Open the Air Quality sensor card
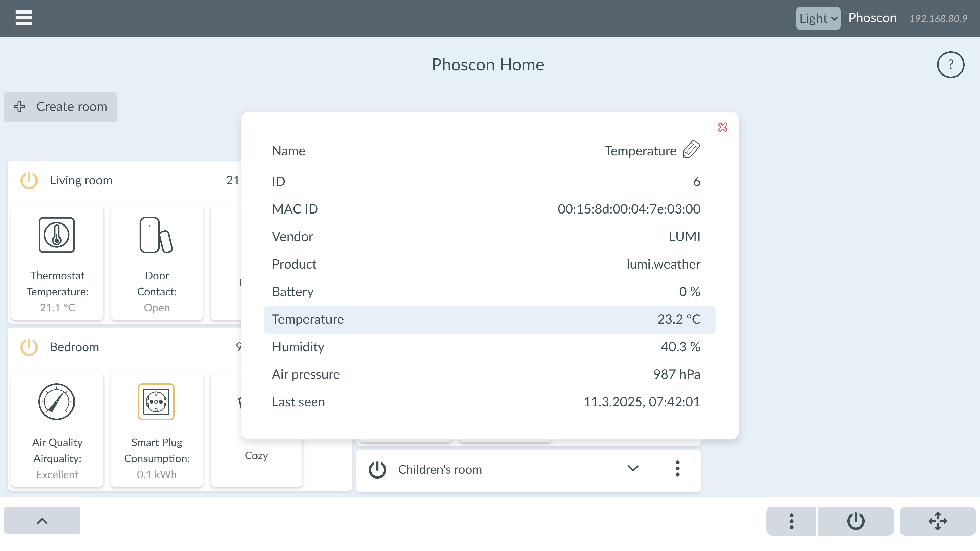Image resolution: width=980 pixels, height=551 pixels. pos(57,429)
